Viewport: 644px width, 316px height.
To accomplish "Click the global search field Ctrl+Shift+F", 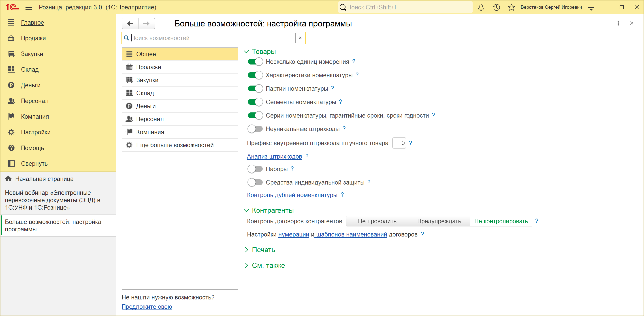I will coord(405,7).
